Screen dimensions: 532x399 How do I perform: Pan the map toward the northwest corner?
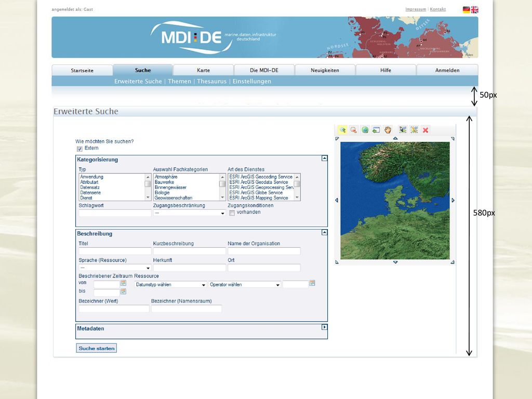(337, 138)
